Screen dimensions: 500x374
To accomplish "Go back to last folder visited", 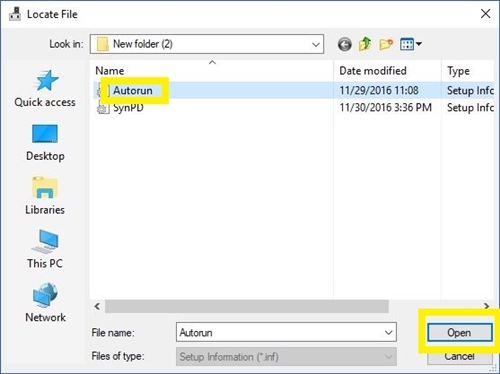I will [x=344, y=44].
